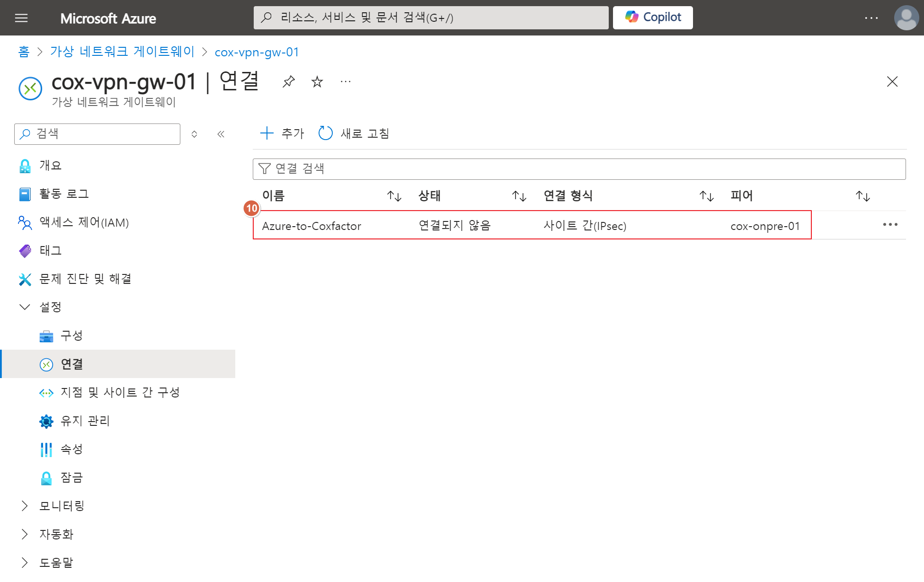Open 구성 in settings menu
This screenshot has width=924, height=582.
(x=71, y=336)
